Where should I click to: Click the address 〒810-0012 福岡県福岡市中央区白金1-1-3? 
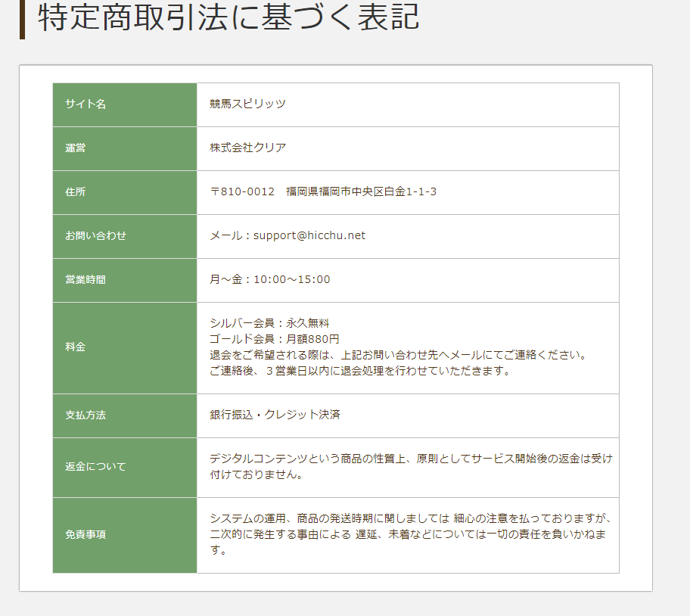tap(324, 192)
